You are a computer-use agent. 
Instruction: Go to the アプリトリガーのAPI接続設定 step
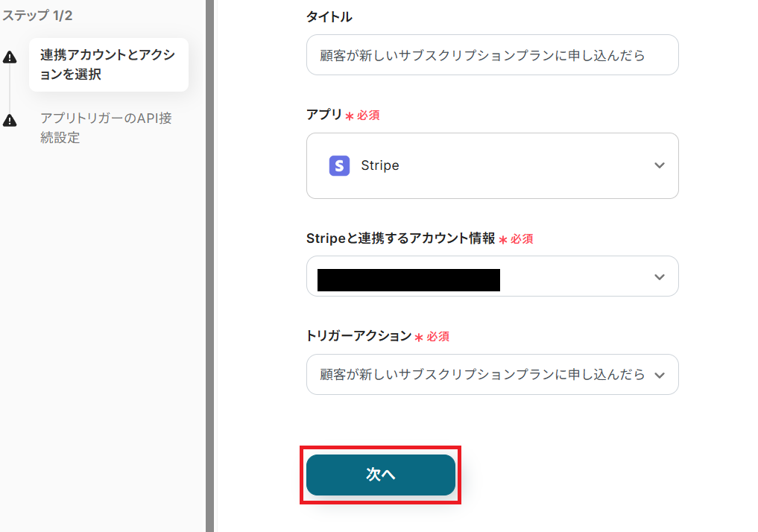106,127
